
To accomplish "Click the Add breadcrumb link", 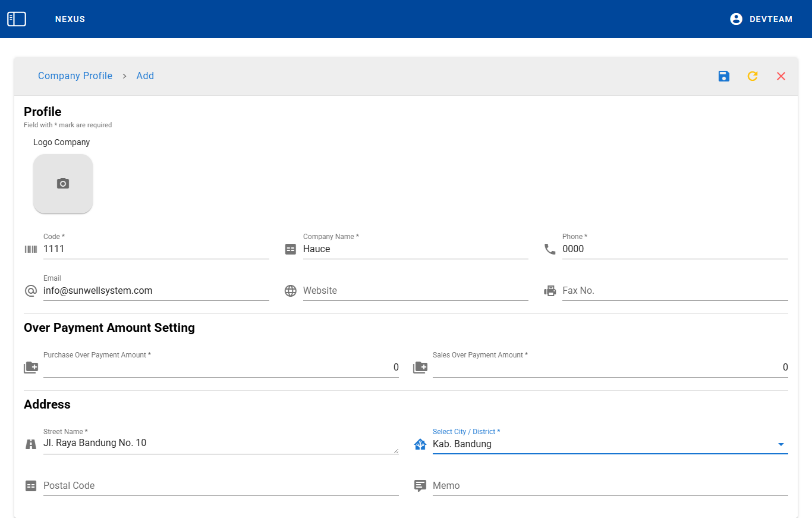I will point(145,76).
